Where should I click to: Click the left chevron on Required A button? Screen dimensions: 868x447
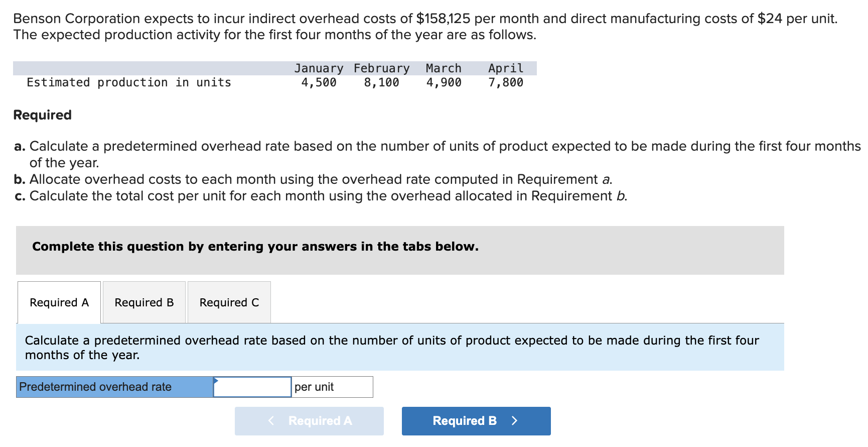pos(271,421)
